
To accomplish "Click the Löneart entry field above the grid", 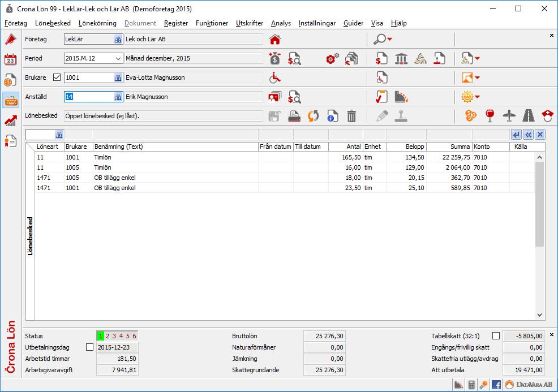I will tap(41, 135).
